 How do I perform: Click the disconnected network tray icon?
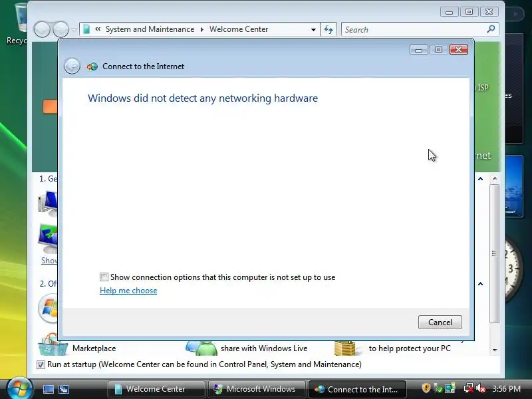pyautogui.click(x=468, y=388)
